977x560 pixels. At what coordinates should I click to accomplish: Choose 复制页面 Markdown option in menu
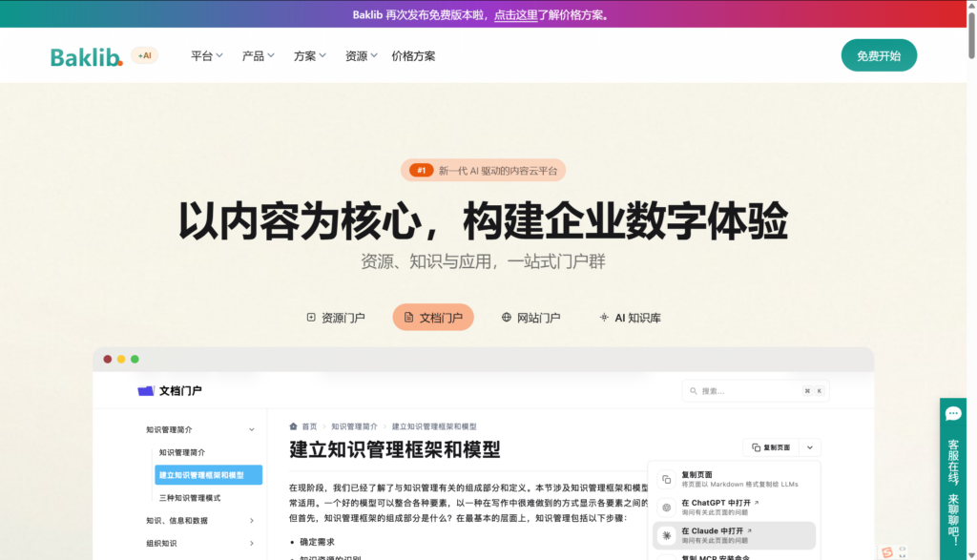[x=736, y=479]
